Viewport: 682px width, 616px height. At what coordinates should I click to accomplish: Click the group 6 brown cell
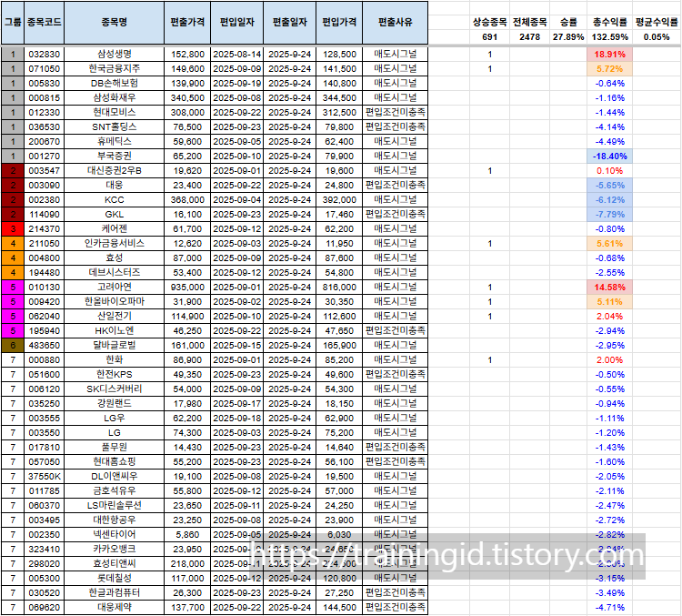(13, 345)
